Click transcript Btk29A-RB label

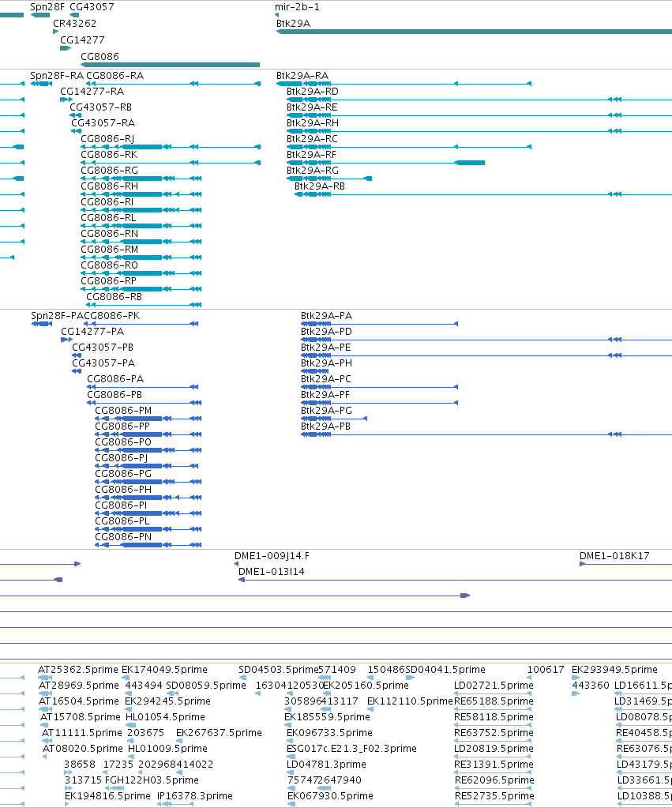320,186
